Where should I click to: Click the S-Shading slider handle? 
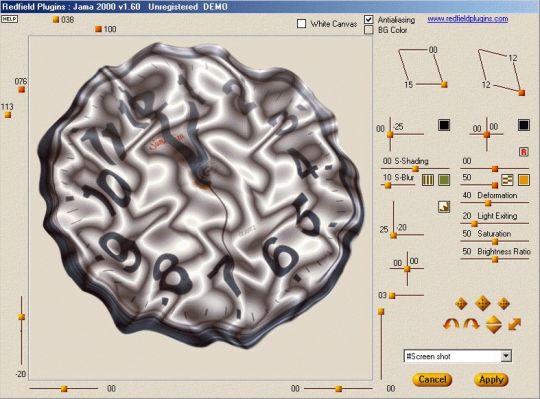[x=415, y=169]
